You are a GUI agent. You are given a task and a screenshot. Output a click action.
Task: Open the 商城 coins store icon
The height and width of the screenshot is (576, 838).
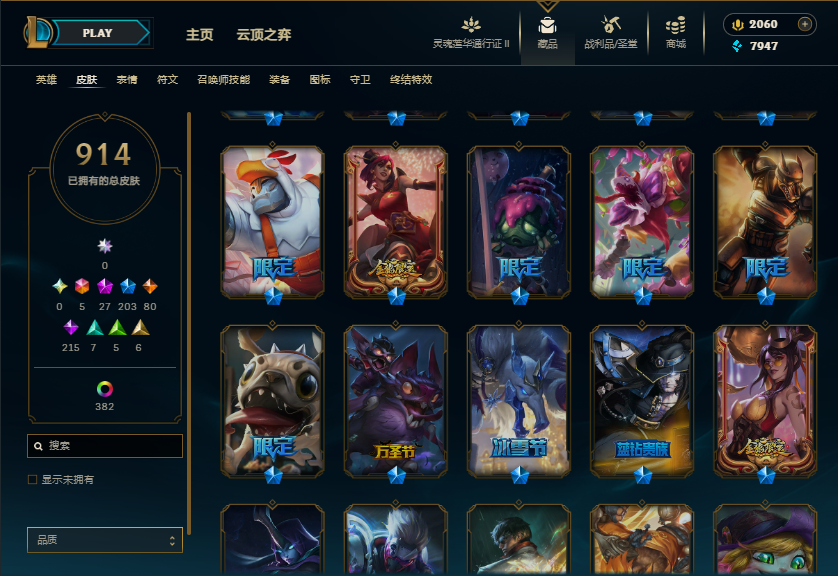(676, 25)
